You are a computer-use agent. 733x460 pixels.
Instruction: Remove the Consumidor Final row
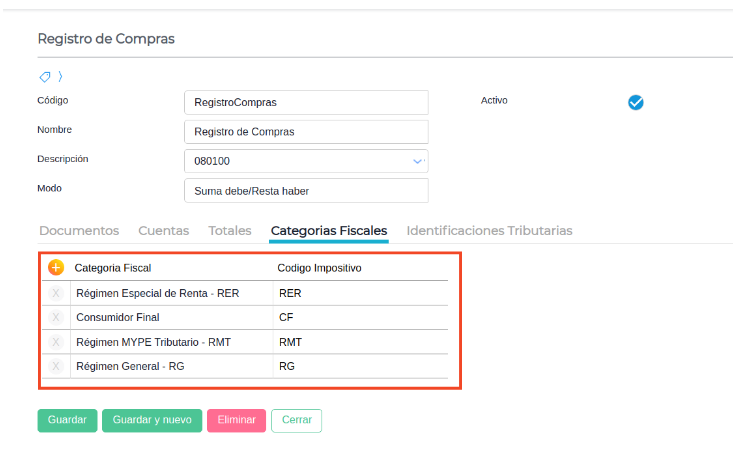tap(56, 318)
